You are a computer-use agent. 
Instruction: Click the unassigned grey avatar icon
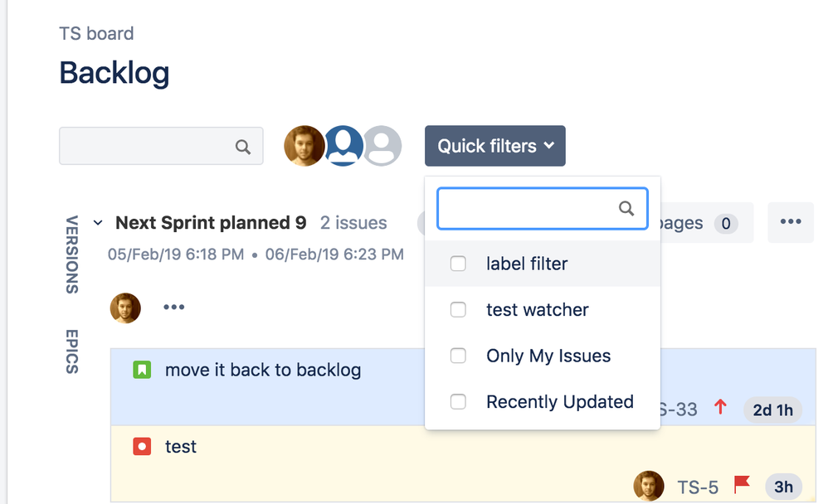click(382, 146)
